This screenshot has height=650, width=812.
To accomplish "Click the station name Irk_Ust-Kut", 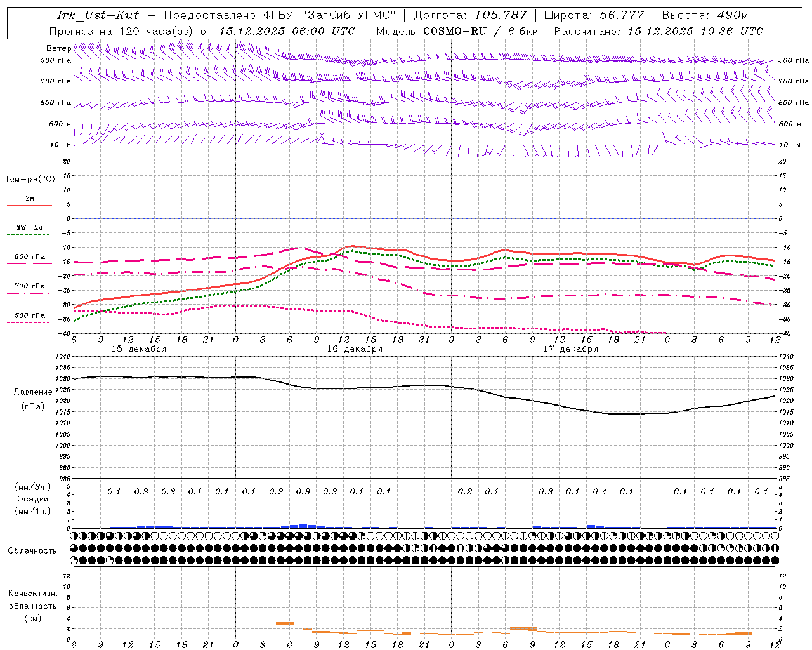I will [x=98, y=15].
